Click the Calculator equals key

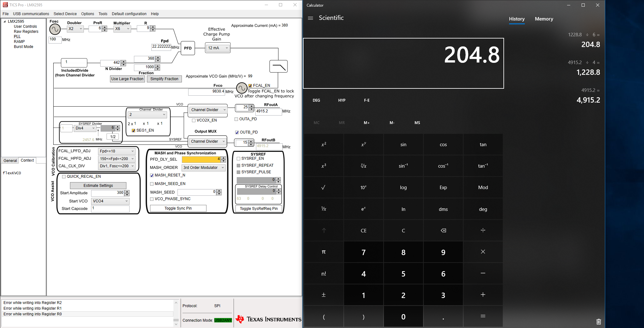tap(483, 316)
